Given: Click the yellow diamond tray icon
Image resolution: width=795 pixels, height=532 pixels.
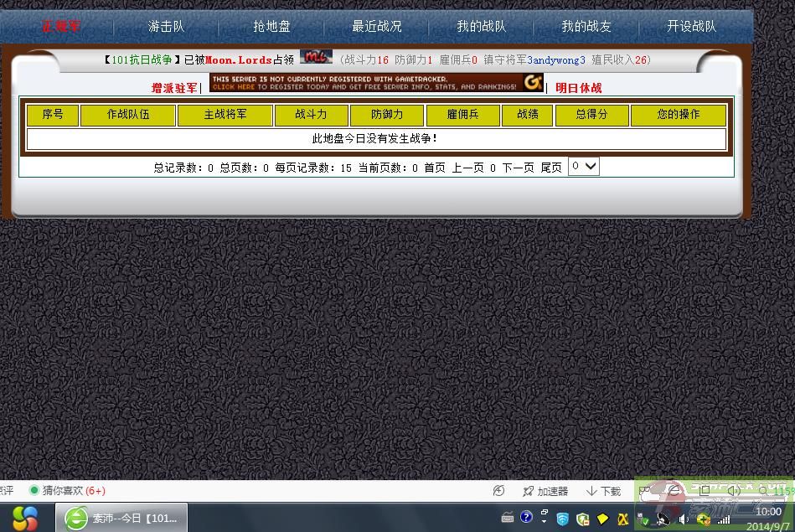Looking at the screenshot, I should click(x=603, y=518).
